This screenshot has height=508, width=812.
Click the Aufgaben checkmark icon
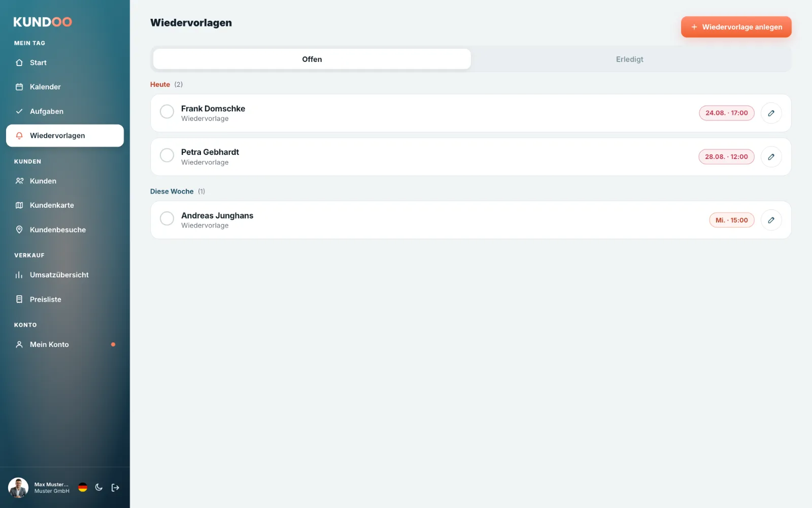click(19, 111)
